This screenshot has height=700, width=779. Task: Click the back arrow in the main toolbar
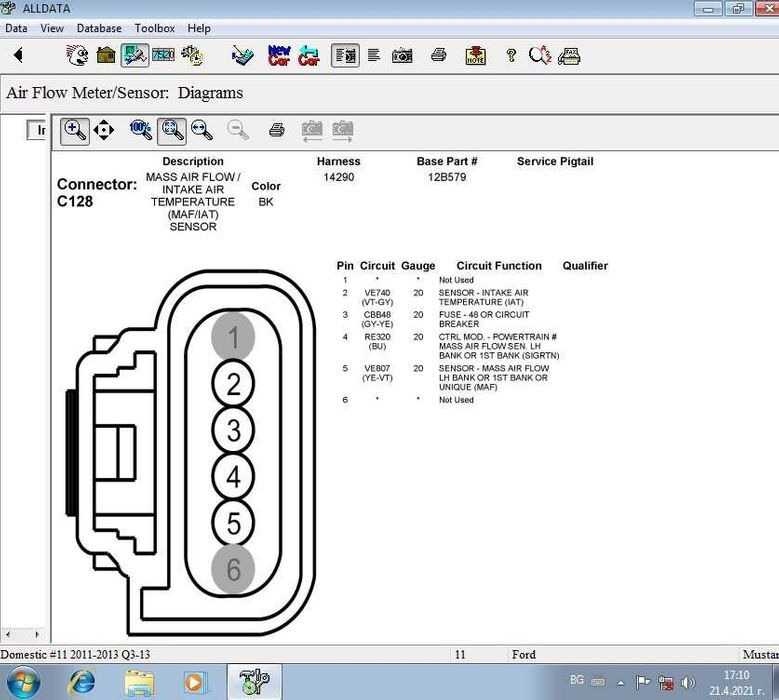17,55
